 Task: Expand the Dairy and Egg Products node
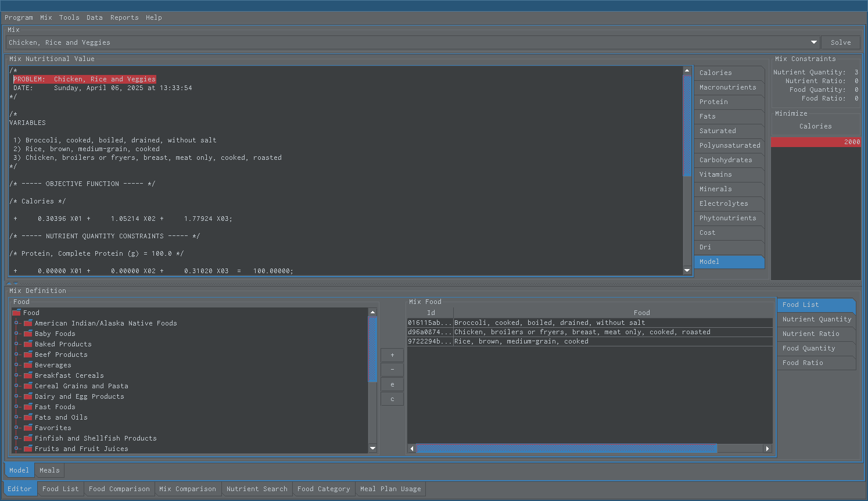click(x=17, y=396)
